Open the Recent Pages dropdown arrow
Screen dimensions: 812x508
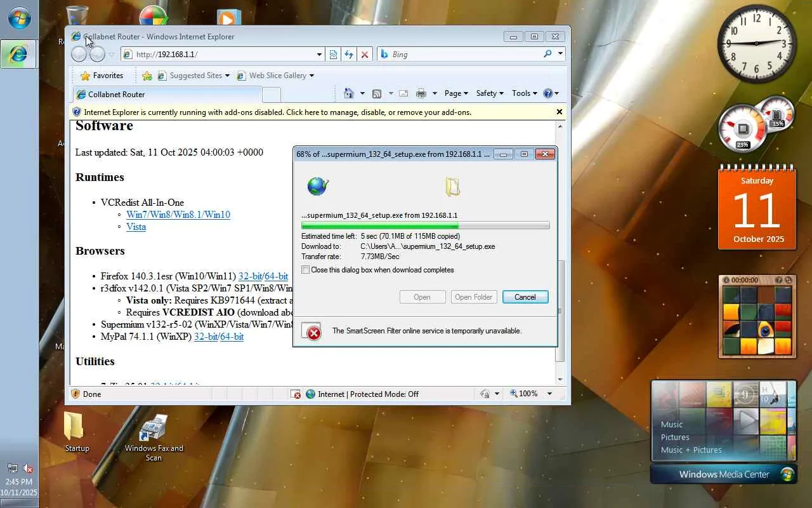(112, 55)
